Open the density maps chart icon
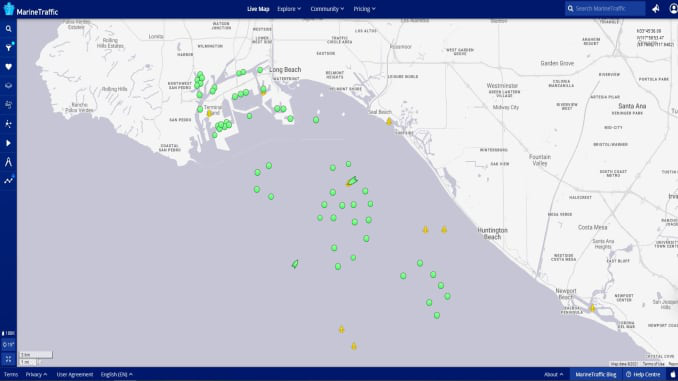Screen dimensions: 678x381 point(8,180)
